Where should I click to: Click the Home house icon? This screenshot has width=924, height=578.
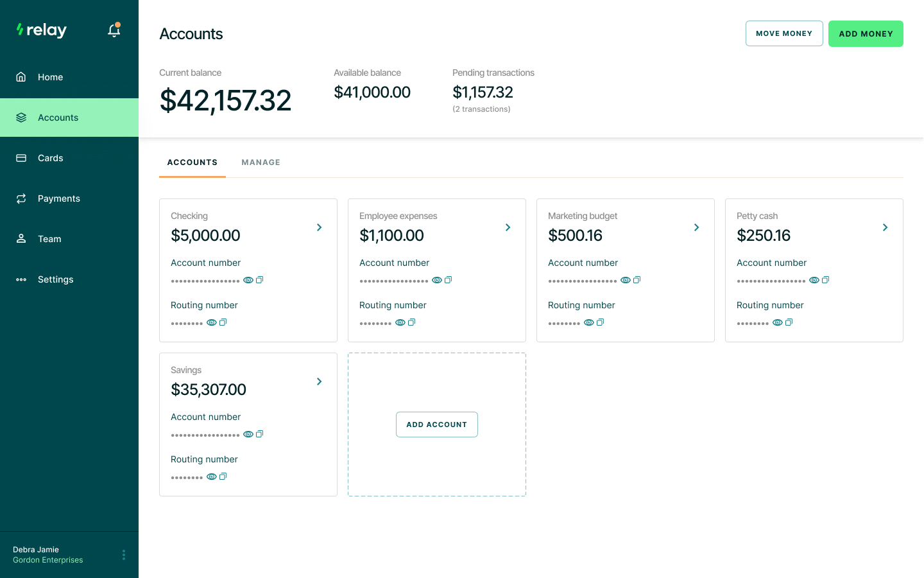point(21,77)
